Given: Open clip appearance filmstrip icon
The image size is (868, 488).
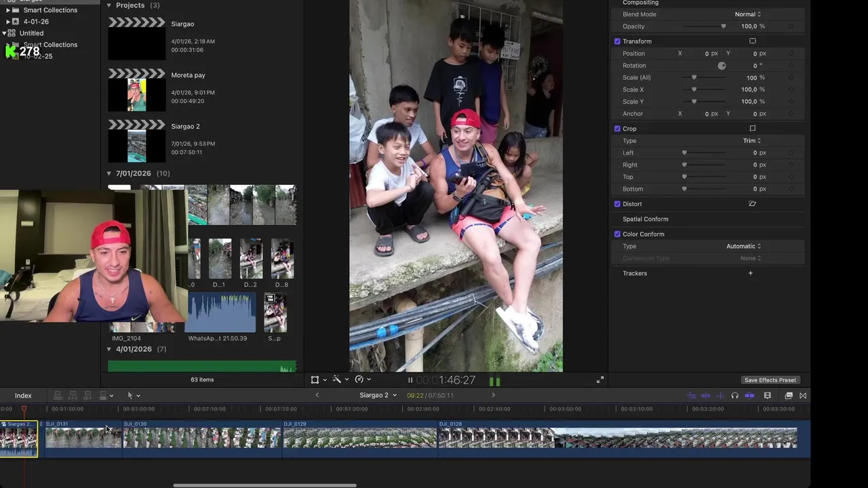Looking at the screenshot, I should [x=768, y=396].
